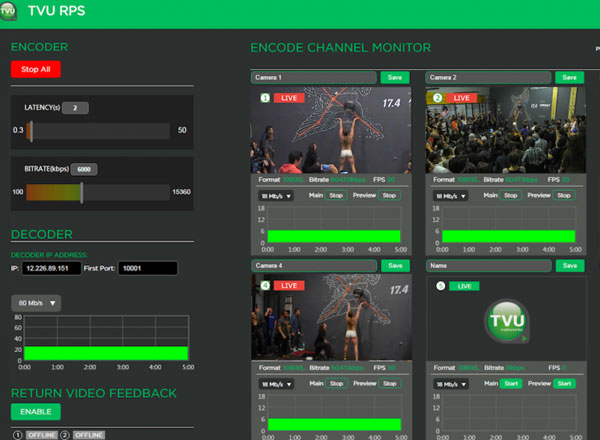Click the channel 1 number badge
The image size is (600, 440).
(265, 98)
